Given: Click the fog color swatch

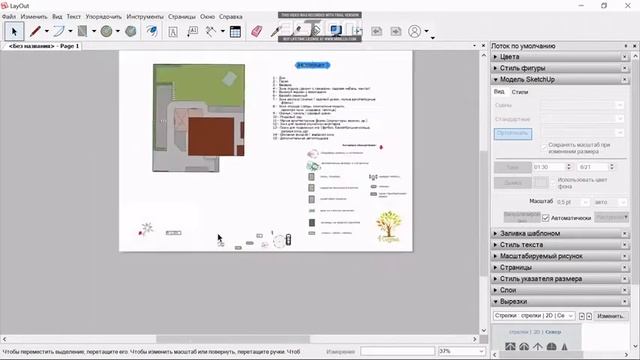Looking at the screenshot, I should 541,183.
